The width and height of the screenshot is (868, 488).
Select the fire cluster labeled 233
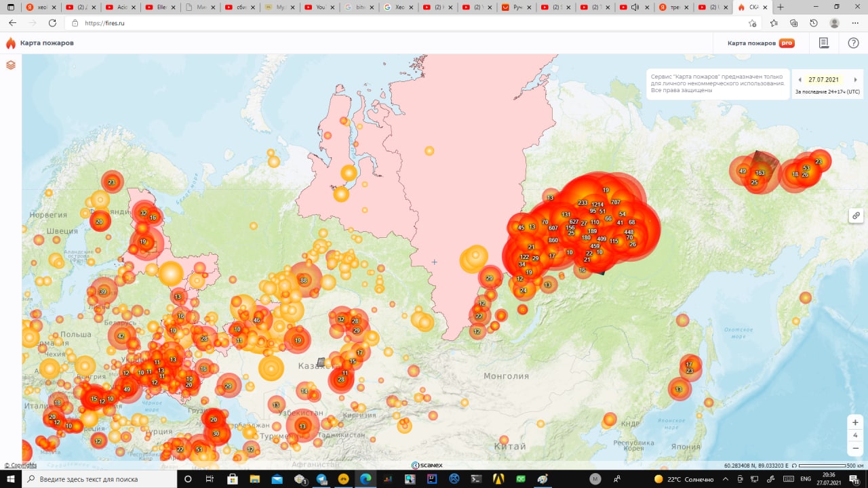coord(583,203)
